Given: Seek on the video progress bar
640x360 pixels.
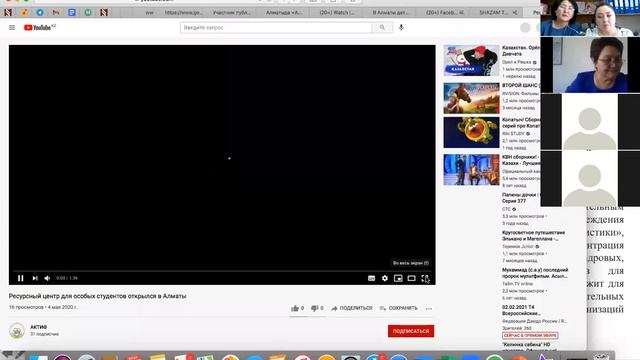Looking at the screenshot, I should [x=222, y=271].
